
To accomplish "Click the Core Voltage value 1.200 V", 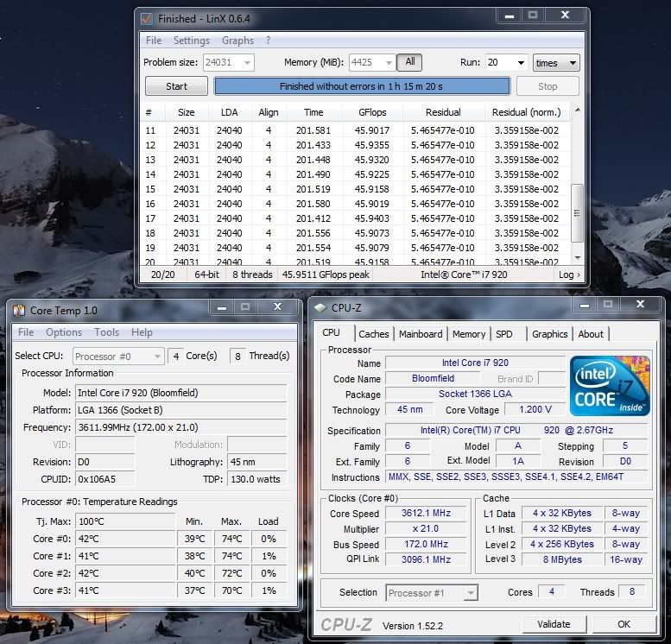I will [535, 409].
